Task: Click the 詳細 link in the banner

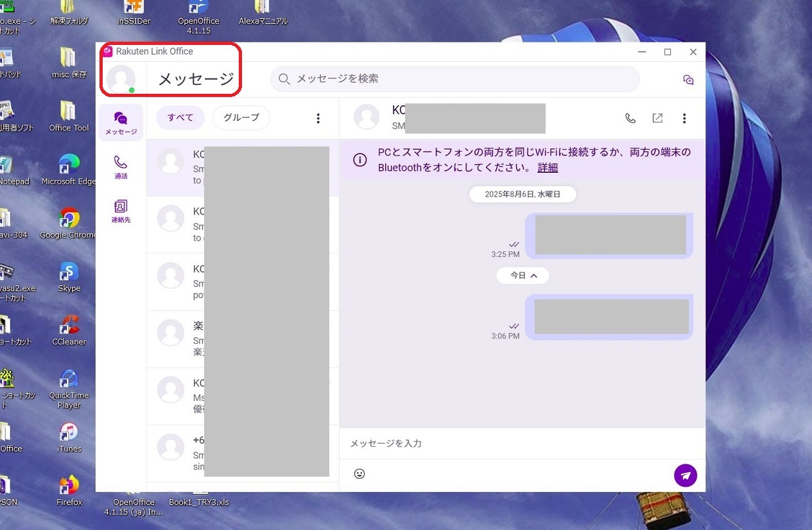Action: (x=548, y=168)
